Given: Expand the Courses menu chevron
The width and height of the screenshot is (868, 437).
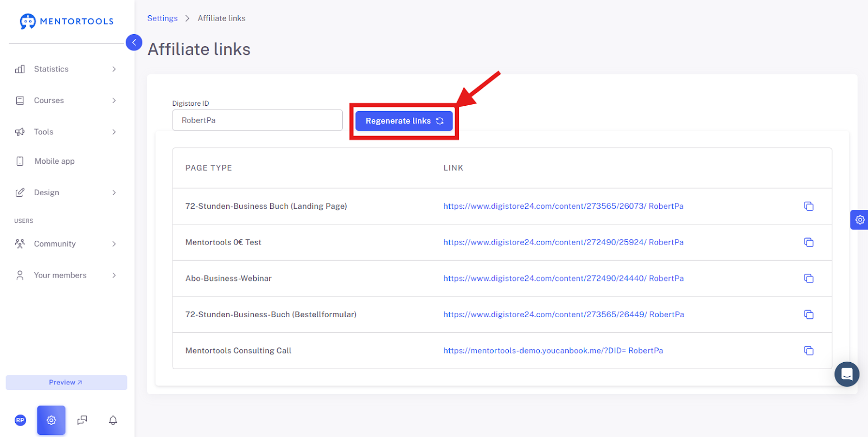Looking at the screenshot, I should (x=114, y=100).
